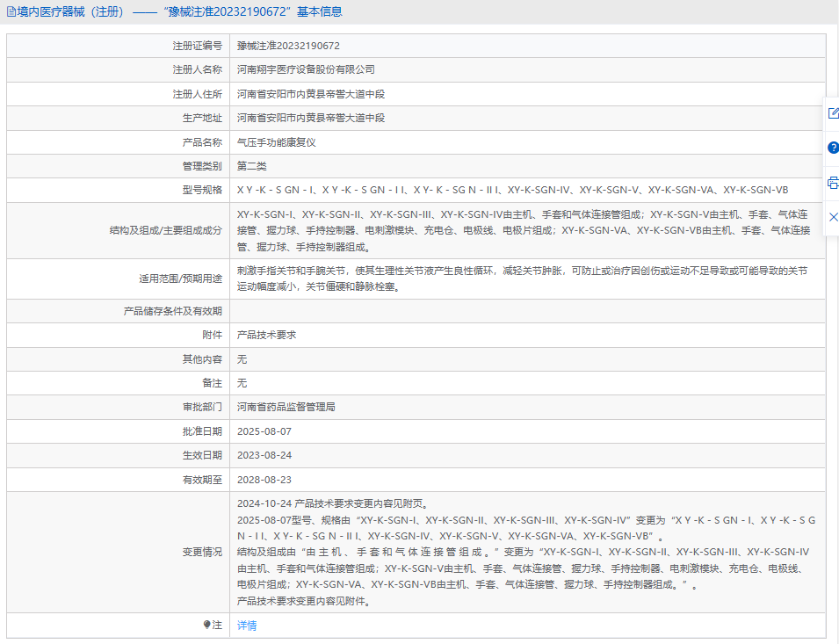The width and height of the screenshot is (839, 644).
Task: Click 产品技术要求 in the 附件 row
Action: pos(266,336)
